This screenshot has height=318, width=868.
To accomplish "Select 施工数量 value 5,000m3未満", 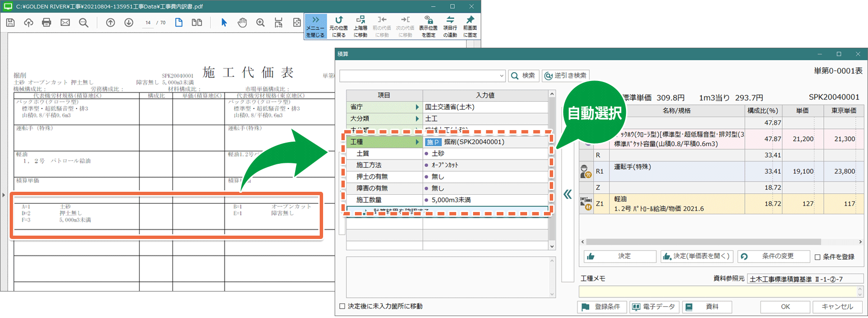I will tap(486, 200).
